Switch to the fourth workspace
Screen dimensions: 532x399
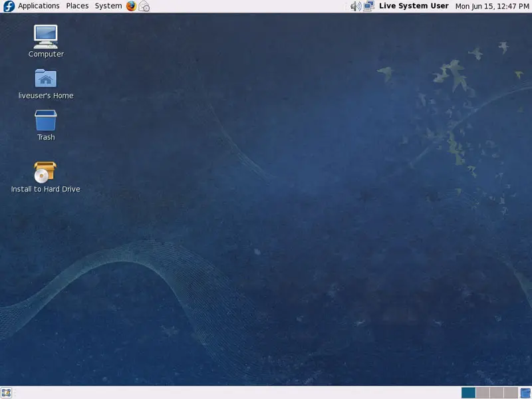[x=510, y=392]
